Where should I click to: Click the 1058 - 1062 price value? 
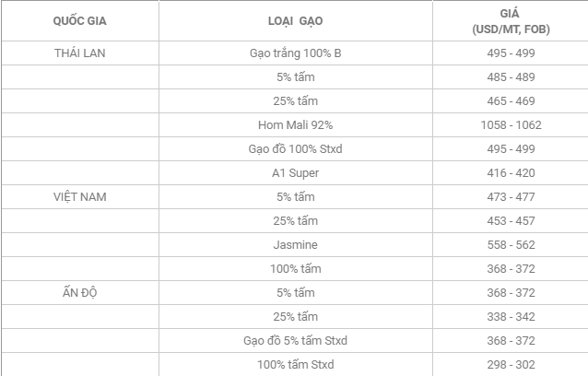511,125
